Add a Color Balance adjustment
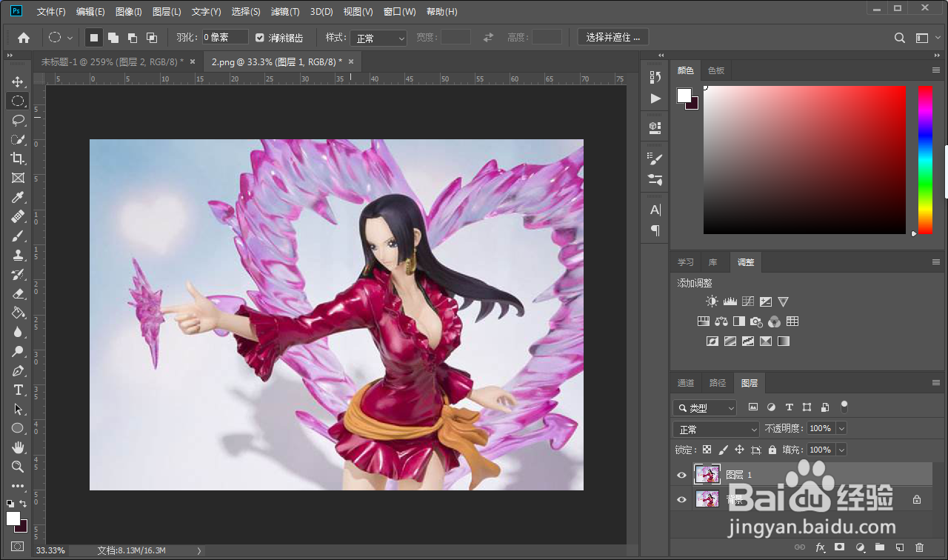This screenshot has height=560, width=948. [721, 321]
